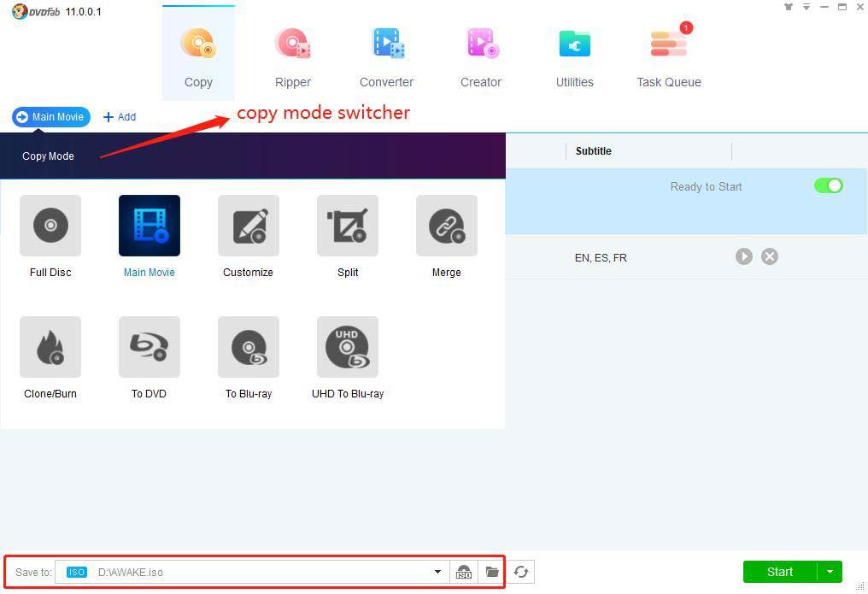Click the refresh icon near Save to

[x=521, y=572]
